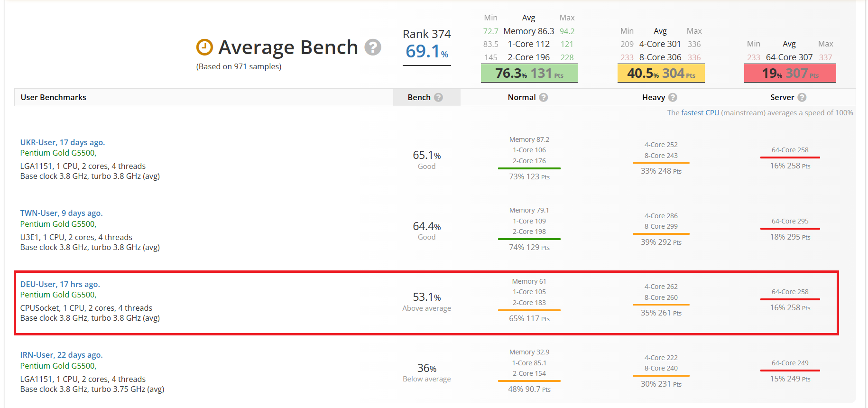The width and height of the screenshot is (868, 408).
Task: Open the Normal column help icon
Action: (544, 97)
